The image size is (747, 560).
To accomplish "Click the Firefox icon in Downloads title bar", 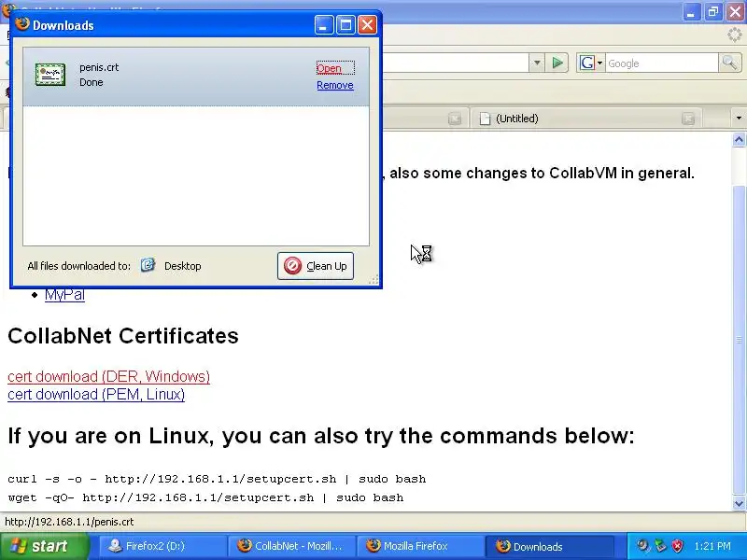I will (x=21, y=24).
